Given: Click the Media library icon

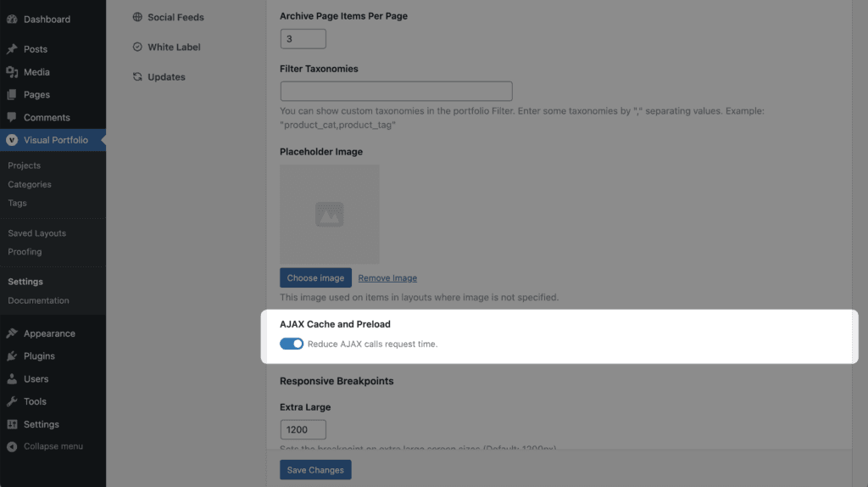Looking at the screenshot, I should (12, 72).
